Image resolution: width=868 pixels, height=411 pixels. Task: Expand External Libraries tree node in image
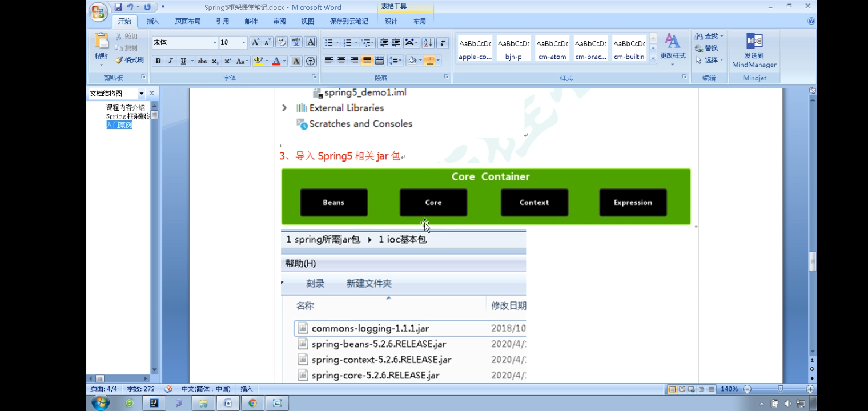point(284,108)
